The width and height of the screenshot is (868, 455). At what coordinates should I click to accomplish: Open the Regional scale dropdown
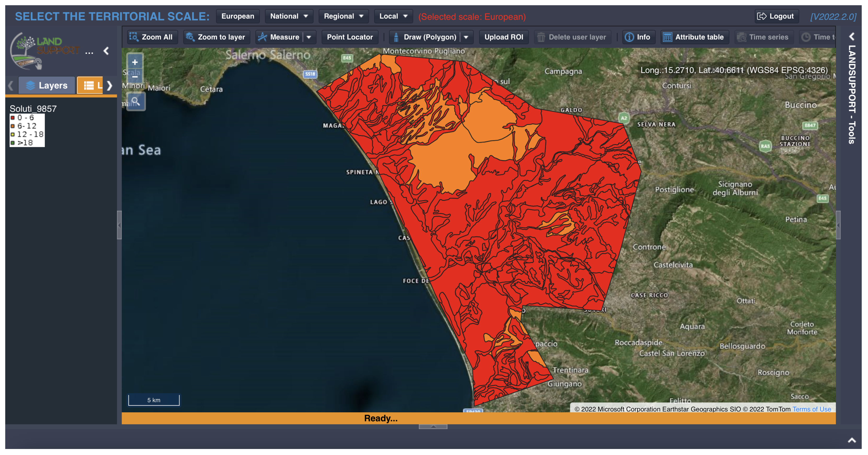(x=343, y=16)
